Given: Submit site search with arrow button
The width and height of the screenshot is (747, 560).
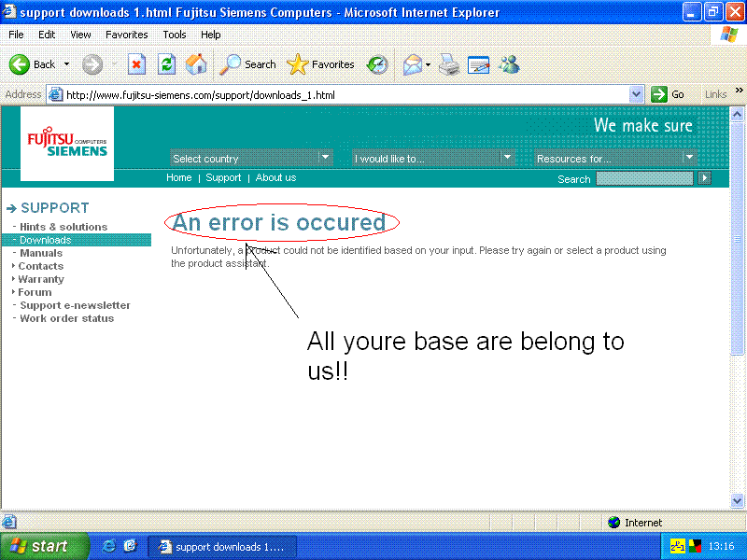Looking at the screenshot, I should (x=704, y=178).
